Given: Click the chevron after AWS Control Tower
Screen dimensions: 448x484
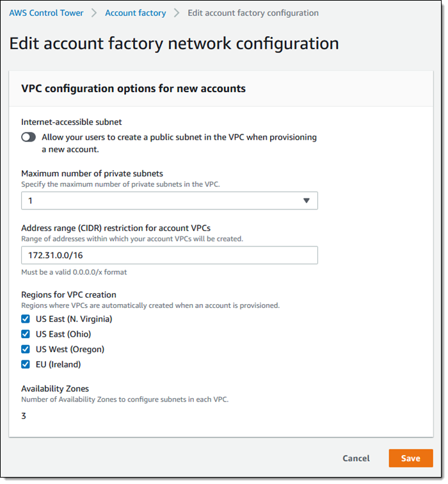Looking at the screenshot, I should 94,13.
